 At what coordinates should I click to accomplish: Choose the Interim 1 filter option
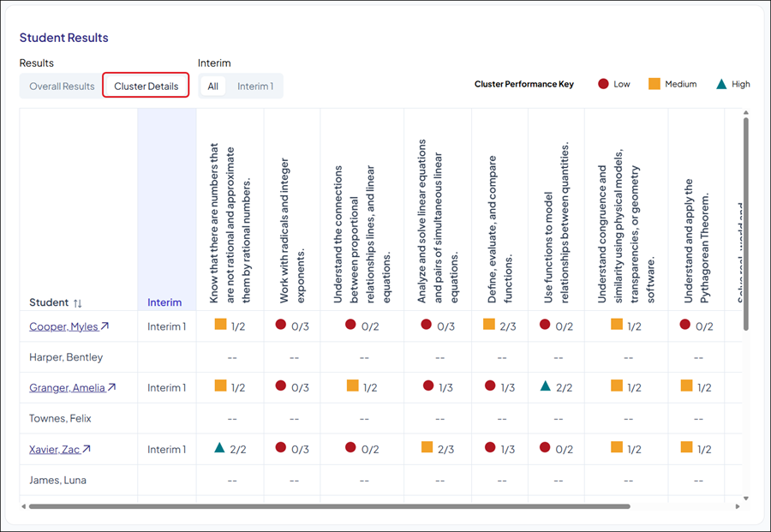tap(255, 87)
